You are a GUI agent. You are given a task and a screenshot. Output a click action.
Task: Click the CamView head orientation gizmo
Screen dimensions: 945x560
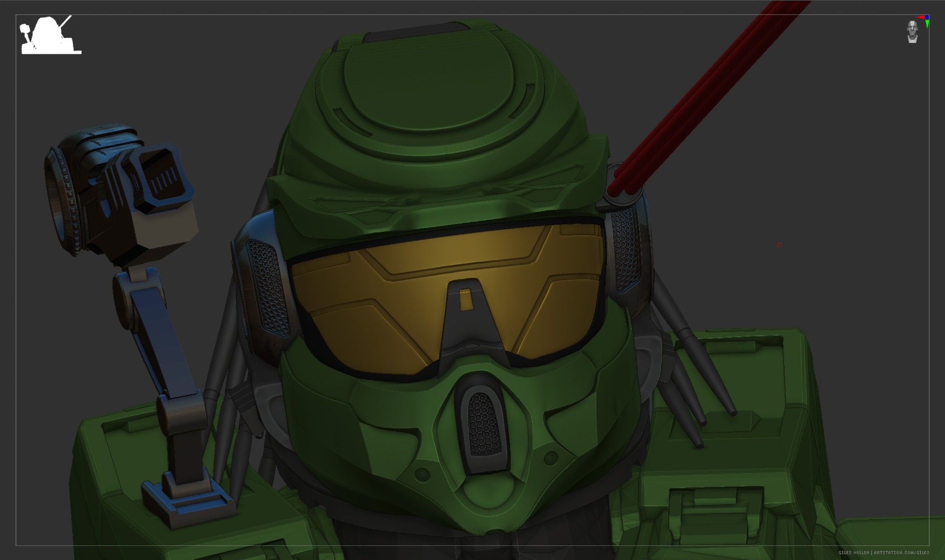tap(912, 32)
